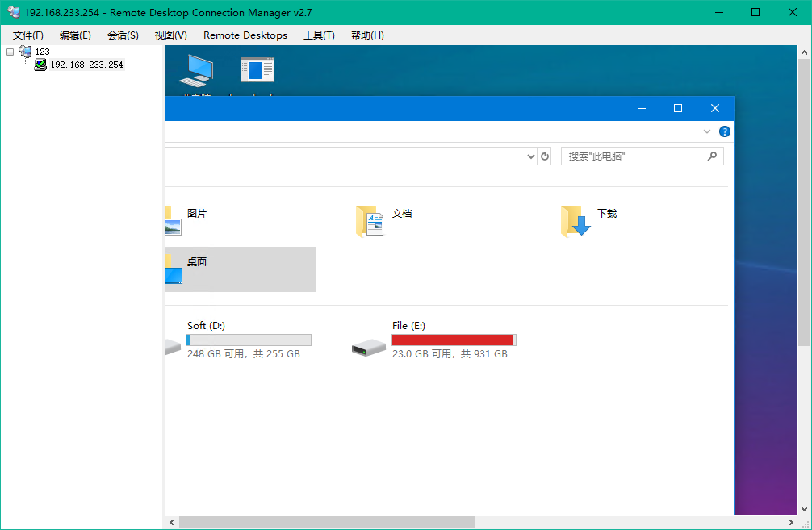Click the 下载 folder label
The width and height of the screenshot is (812, 530).
tap(607, 213)
